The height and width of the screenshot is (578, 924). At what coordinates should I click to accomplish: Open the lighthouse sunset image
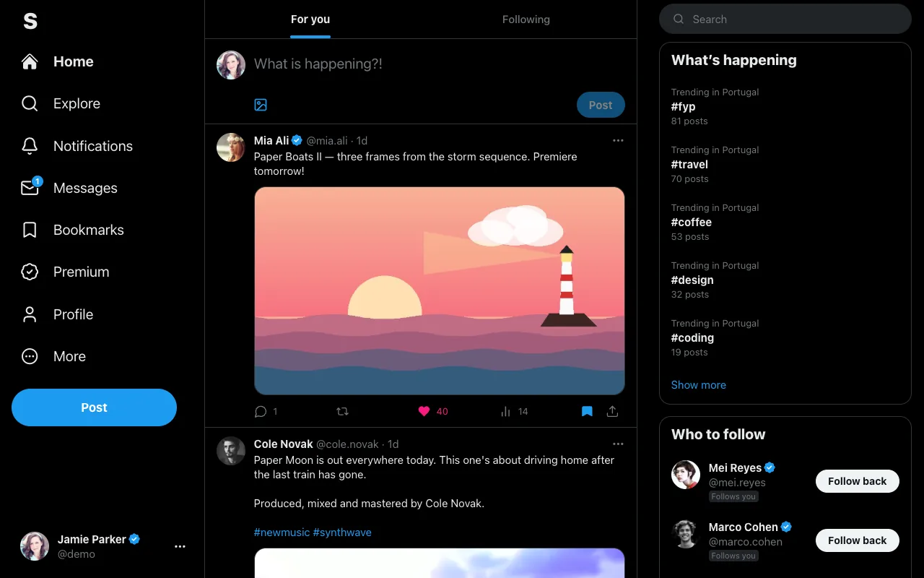pyautogui.click(x=440, y=291)
